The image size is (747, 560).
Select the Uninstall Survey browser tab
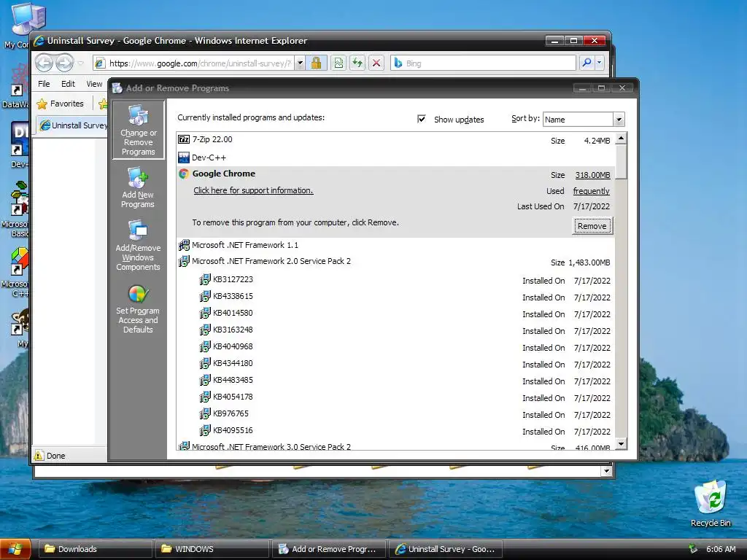pyautogui.click(x=73, y=125)
